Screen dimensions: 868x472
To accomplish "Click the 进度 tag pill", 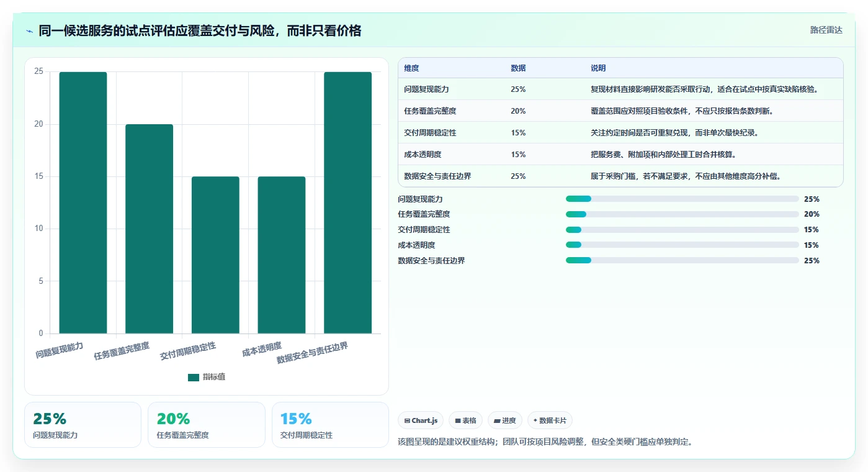I will click(x=505, y=420).
